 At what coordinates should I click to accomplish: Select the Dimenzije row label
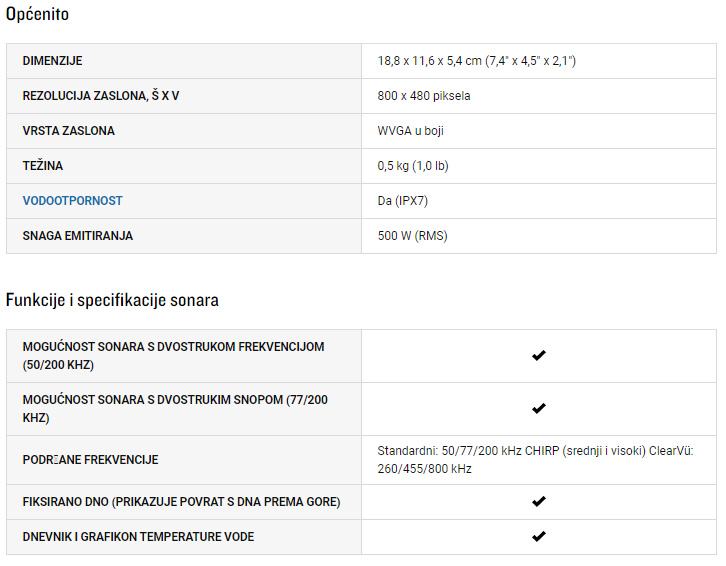coord(52,61)
